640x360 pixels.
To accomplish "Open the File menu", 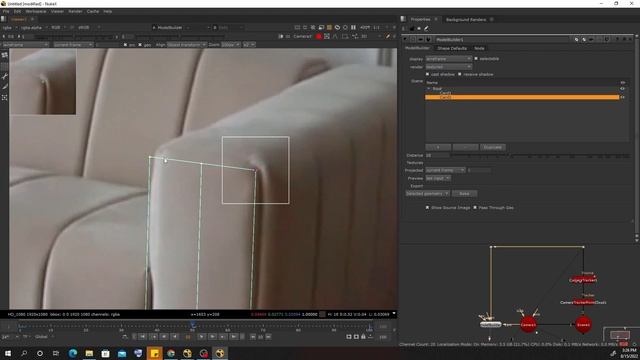I will (x=6, y=11).
